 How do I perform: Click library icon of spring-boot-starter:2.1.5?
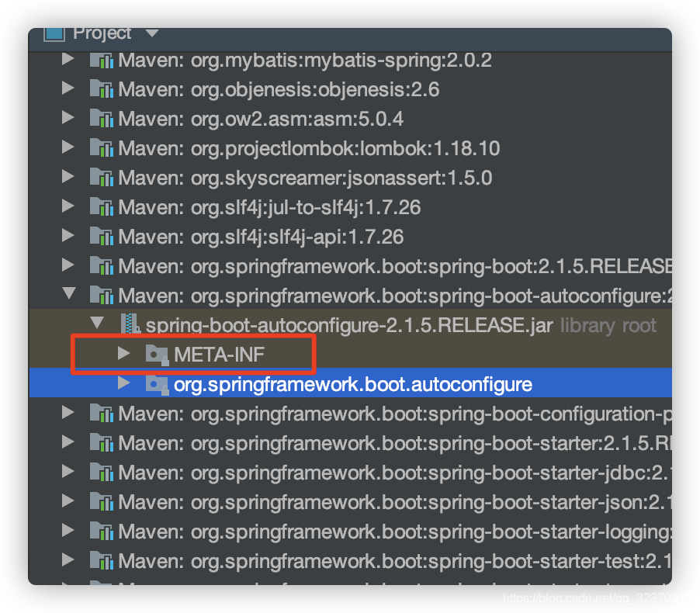pyautogui.click(x=102, y=443)
